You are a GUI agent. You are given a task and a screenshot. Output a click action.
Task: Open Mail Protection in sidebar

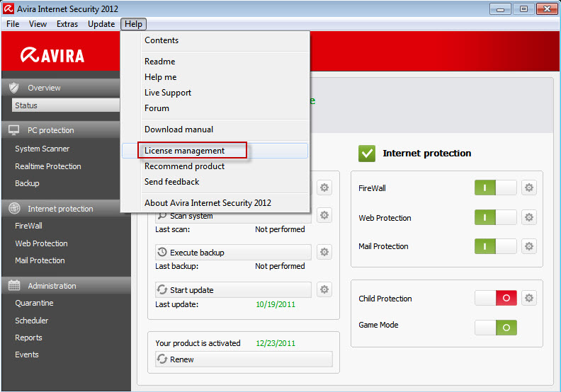(40, 260)
